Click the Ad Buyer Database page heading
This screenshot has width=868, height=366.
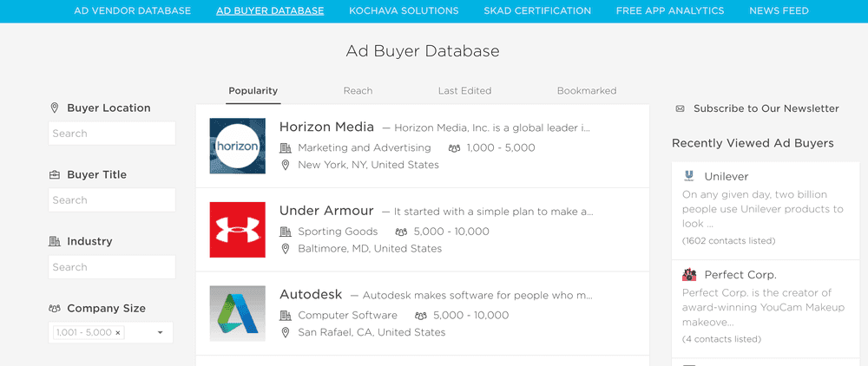pos(423,51)
